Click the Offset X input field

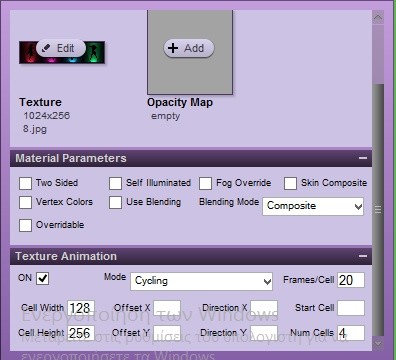coord(167,308)
